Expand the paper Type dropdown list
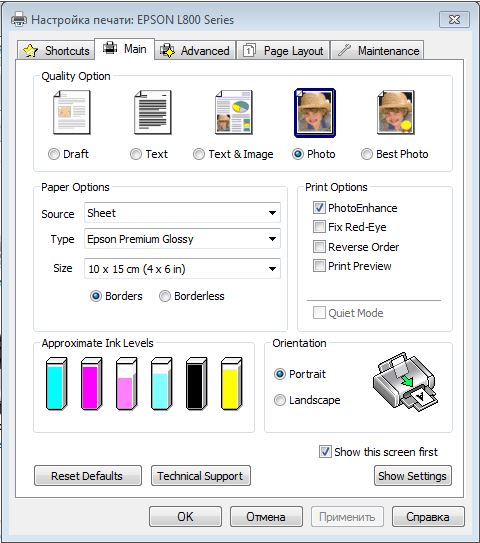Image resolution: width=480 pixels, height=543 pixels. click(x=182, y=239)
